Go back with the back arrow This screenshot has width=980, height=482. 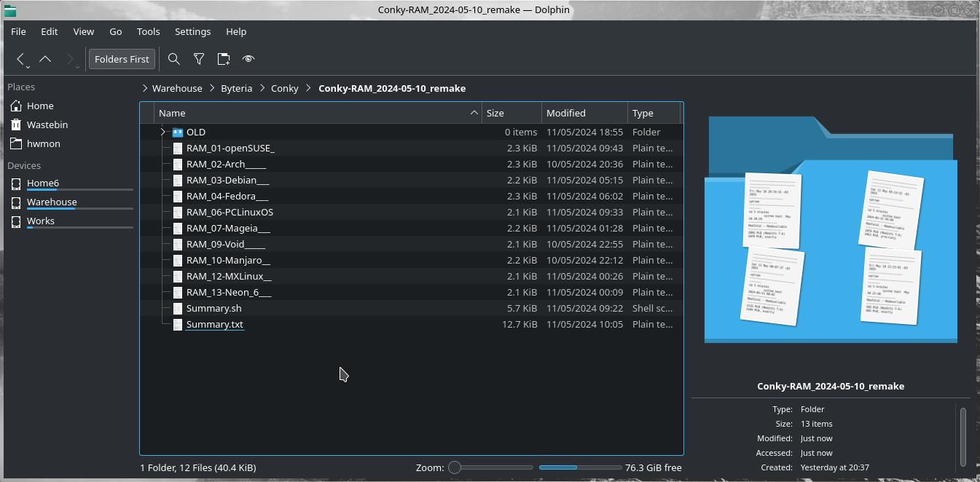click(20, 59)
